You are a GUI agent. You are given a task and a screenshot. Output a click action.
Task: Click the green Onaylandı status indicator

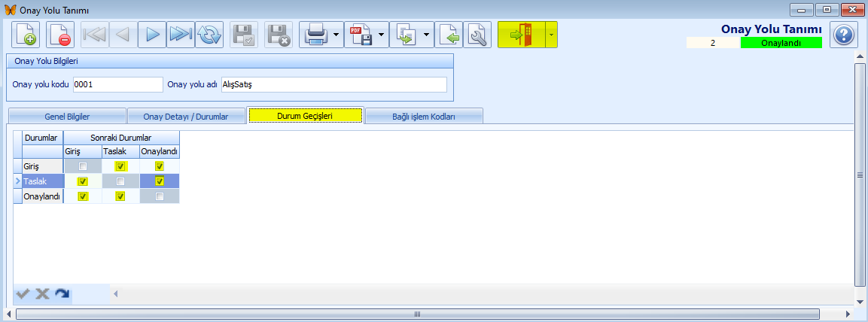point(781,44)
